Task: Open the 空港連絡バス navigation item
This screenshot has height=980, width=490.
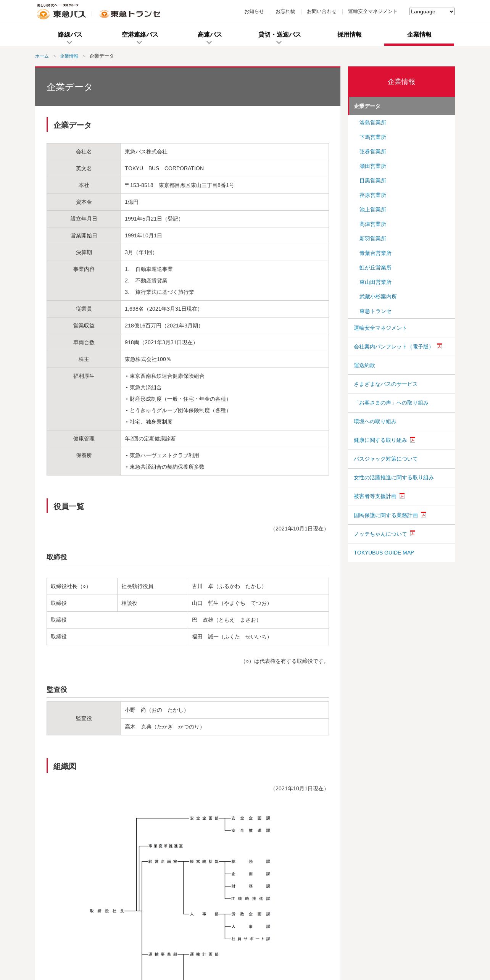Action: (140, 34)
